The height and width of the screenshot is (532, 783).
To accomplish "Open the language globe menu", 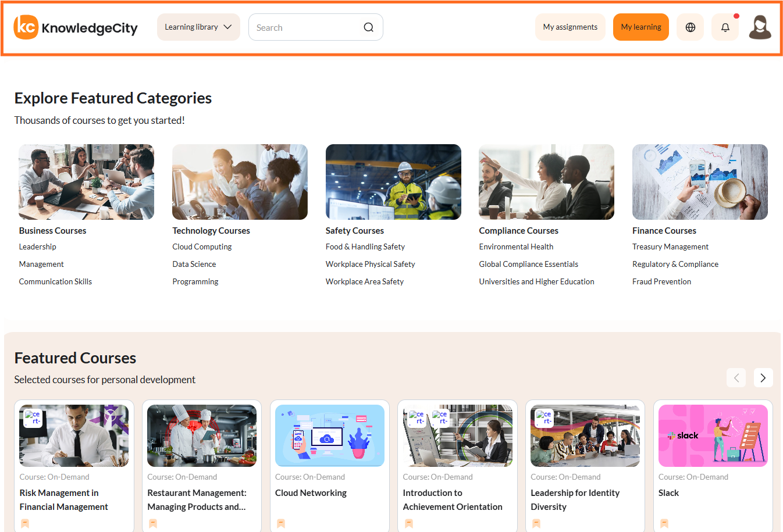I will (691, 27).
